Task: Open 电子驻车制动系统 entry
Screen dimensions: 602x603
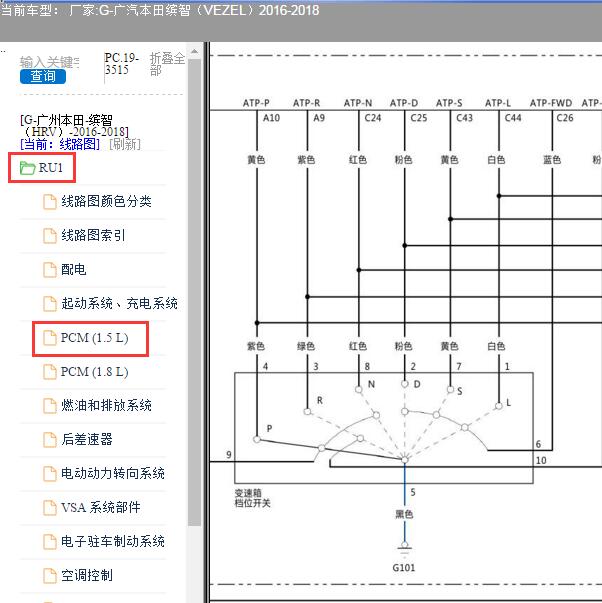Action: 113,541
